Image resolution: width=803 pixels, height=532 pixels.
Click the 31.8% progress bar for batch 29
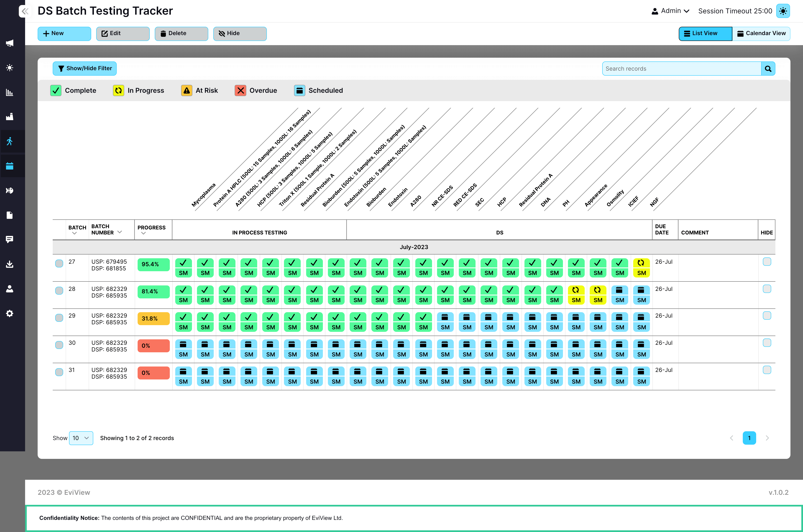point(153,318)
